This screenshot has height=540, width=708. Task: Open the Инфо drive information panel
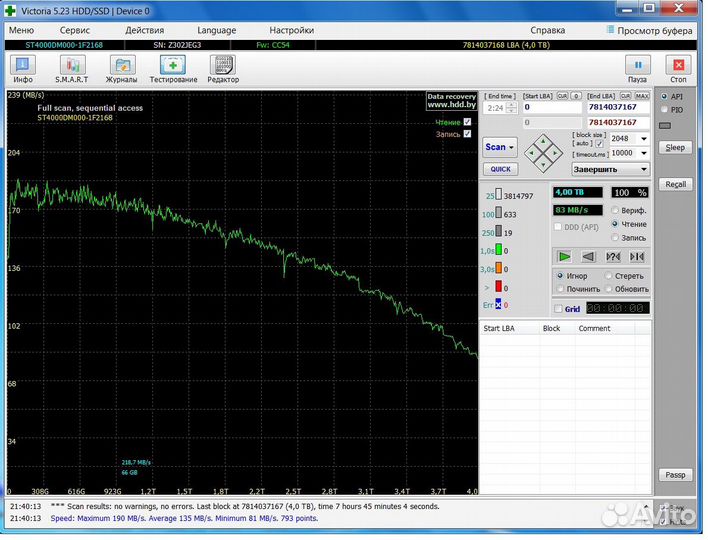(x=23, y=69)
